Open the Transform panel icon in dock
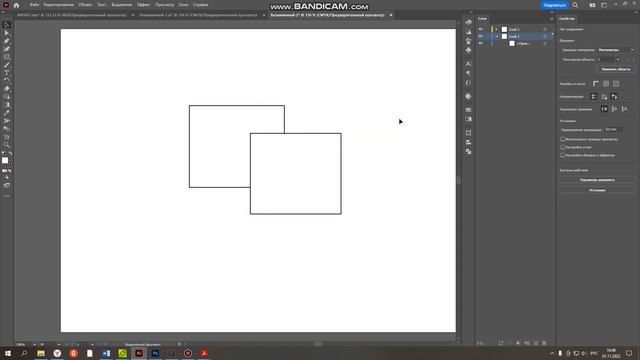640x360 pixels. (x=468, y=133)
